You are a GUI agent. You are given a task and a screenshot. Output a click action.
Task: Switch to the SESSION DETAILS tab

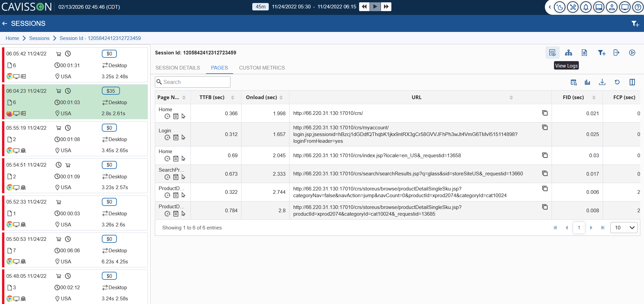pos(177,68)
